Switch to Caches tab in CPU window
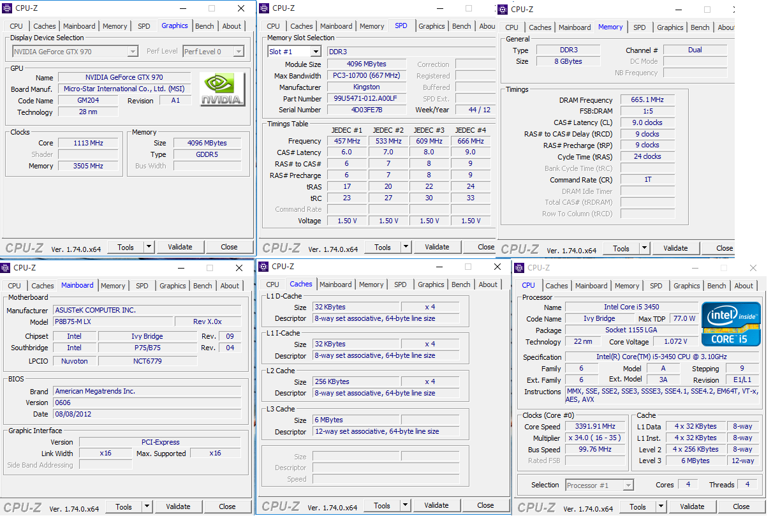 click(x=557, y=286)
